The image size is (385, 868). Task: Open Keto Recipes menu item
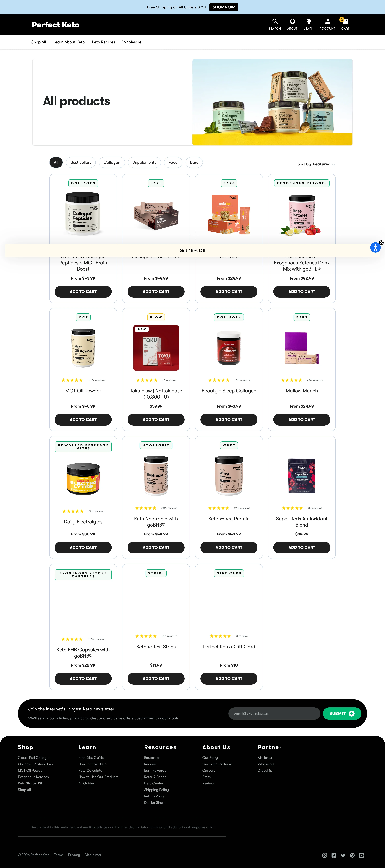[103, 42]
